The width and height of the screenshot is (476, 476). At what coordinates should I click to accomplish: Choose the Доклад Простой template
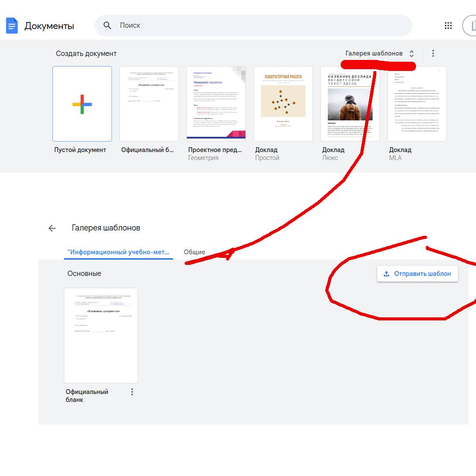[283, 104]
